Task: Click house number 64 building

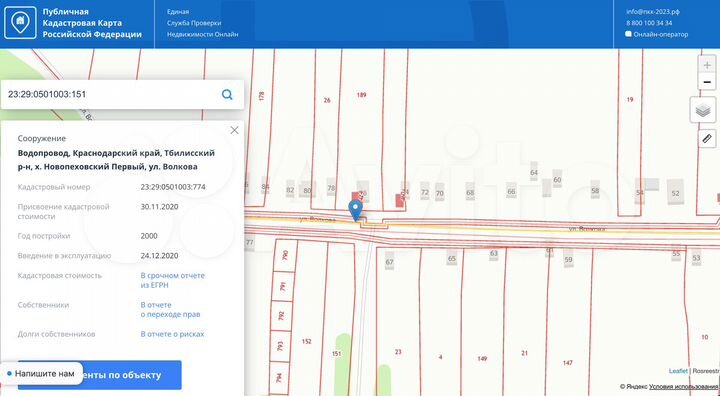Action: (534, 172)
